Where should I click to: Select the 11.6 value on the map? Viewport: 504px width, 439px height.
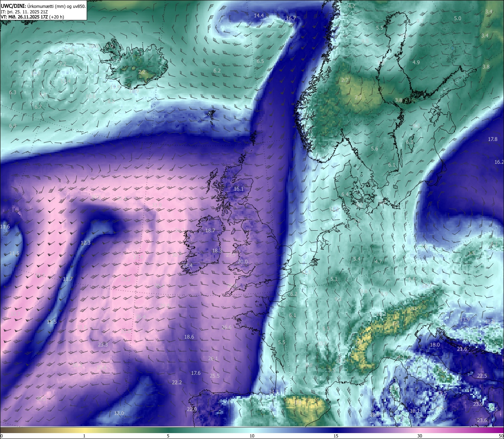point(5,227)
